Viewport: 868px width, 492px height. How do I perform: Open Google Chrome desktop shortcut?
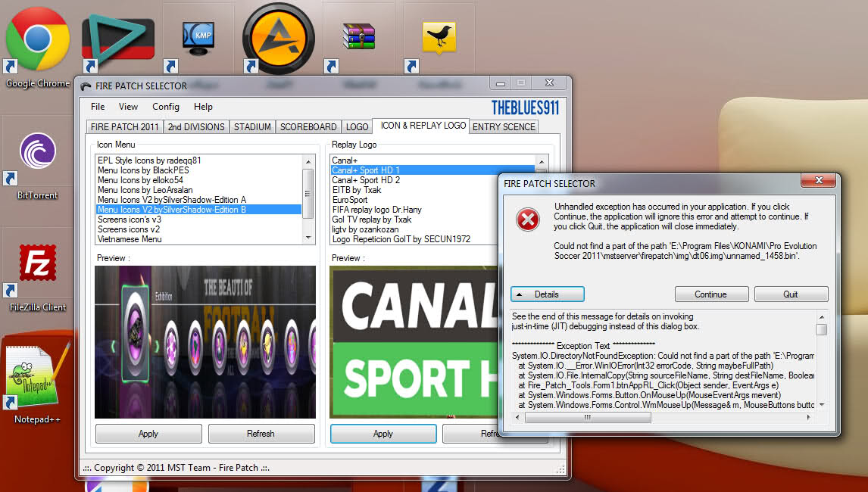click(38, 47)
